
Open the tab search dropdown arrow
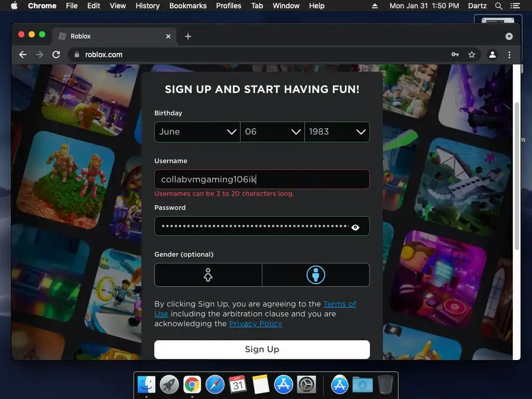tap(509, 36)
